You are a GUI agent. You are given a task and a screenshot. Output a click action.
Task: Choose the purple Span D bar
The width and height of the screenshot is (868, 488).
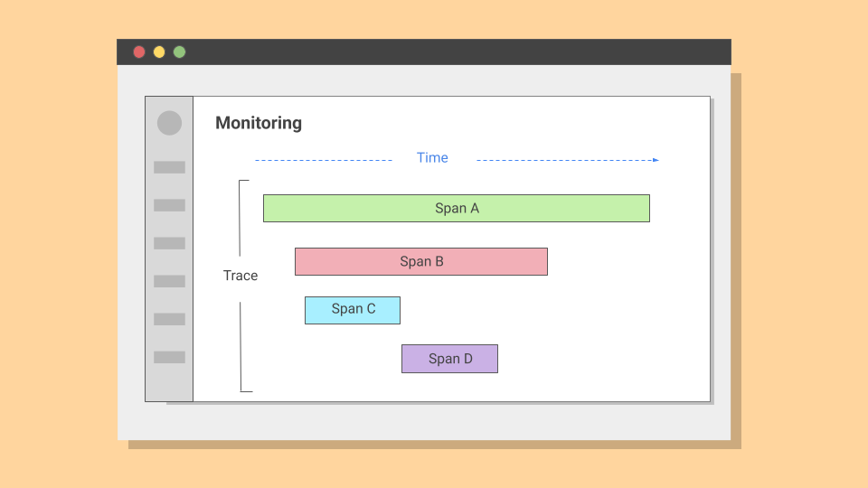(x=449, y=359)
